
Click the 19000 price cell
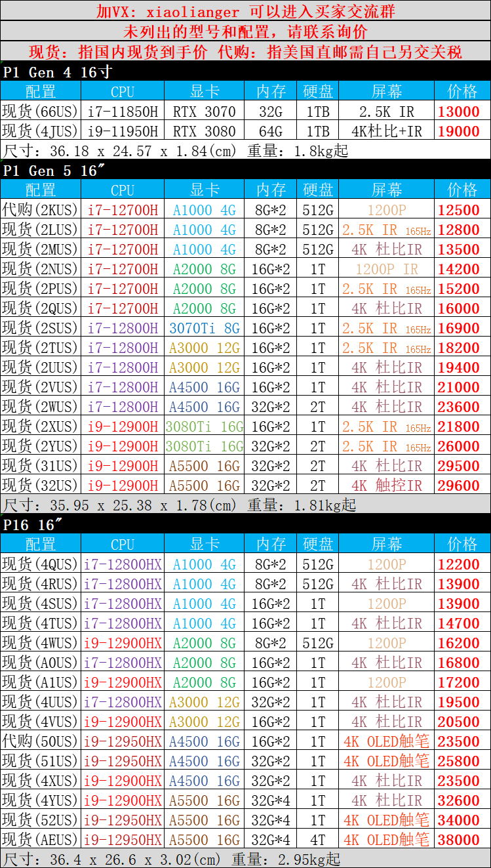point(463,131)
